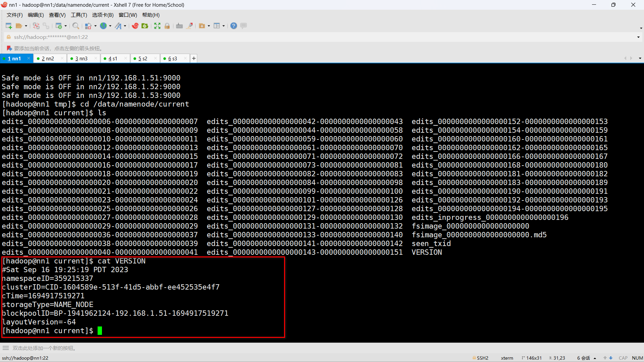644x362 pixels.
Task: Open the 工具(T) menu
Action: pos(79,15)
